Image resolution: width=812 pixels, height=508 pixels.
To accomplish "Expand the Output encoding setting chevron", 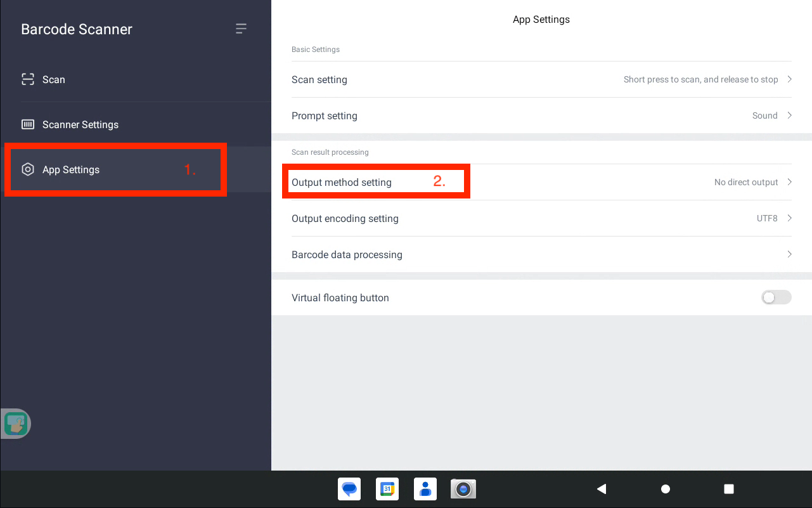I will pyautogui.click(x=790, y=218).
